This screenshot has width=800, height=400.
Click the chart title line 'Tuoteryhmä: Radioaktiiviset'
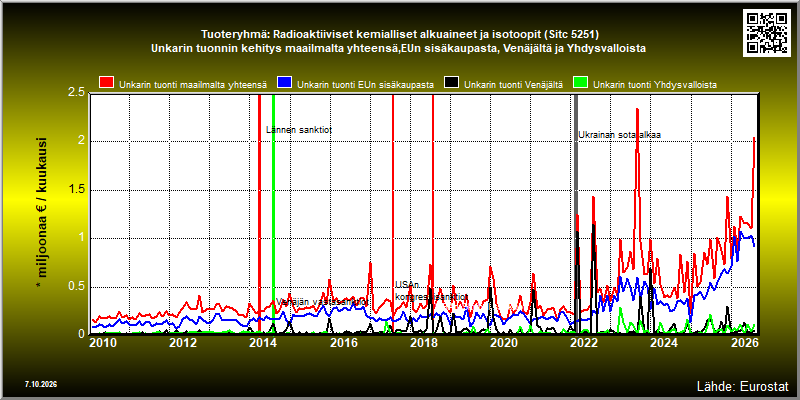[x=399, y=34]
